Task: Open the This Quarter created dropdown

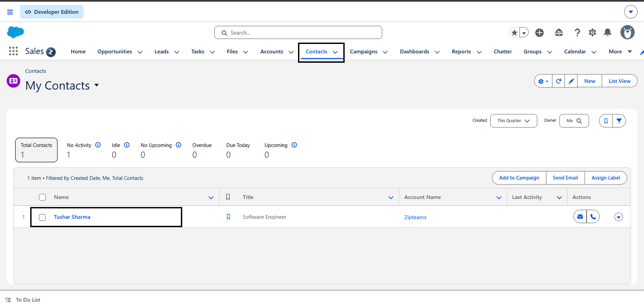Action: pyautogui.click(x=513, y=121)
